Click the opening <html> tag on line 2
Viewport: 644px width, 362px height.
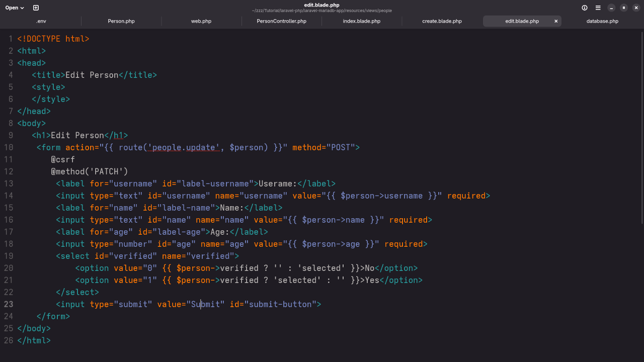[31, 51]
